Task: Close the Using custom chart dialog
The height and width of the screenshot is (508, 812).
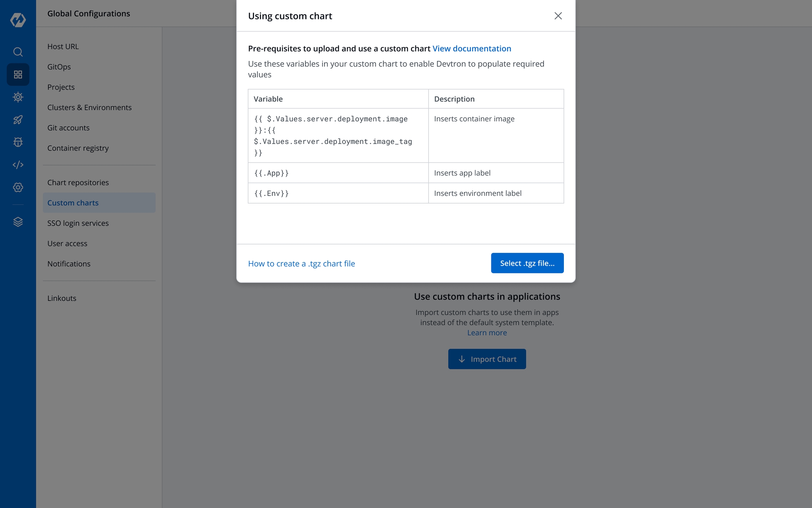Action: tap(558, 16)
